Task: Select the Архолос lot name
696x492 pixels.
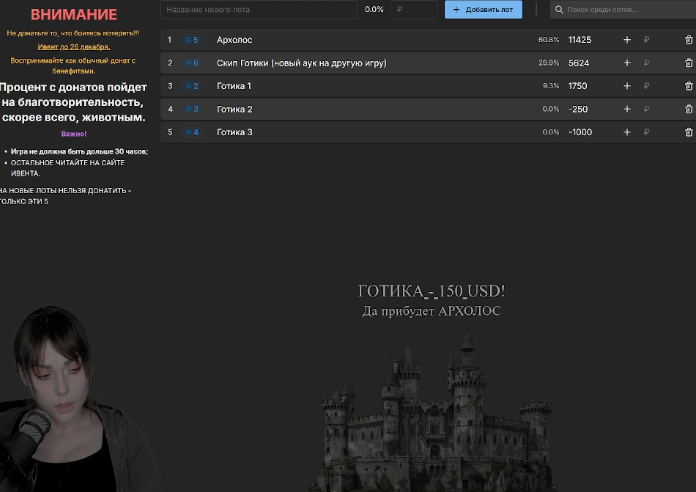Action: [234, 40]
